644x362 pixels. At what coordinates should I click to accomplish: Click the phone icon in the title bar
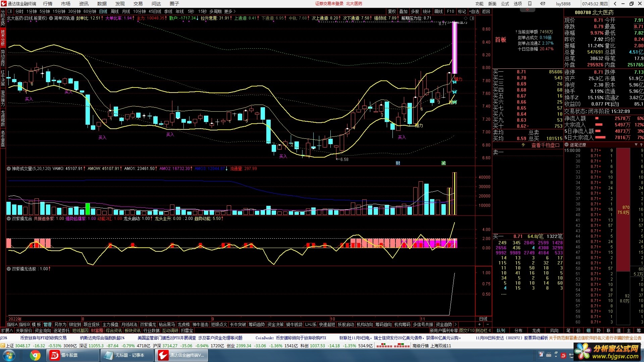[530, 4]
